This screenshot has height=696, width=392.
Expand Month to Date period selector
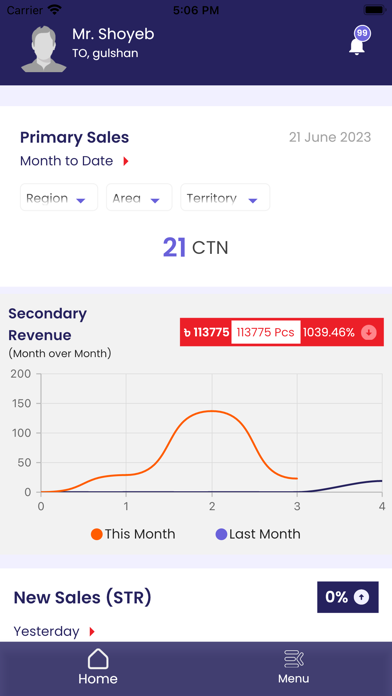(74, 161)
